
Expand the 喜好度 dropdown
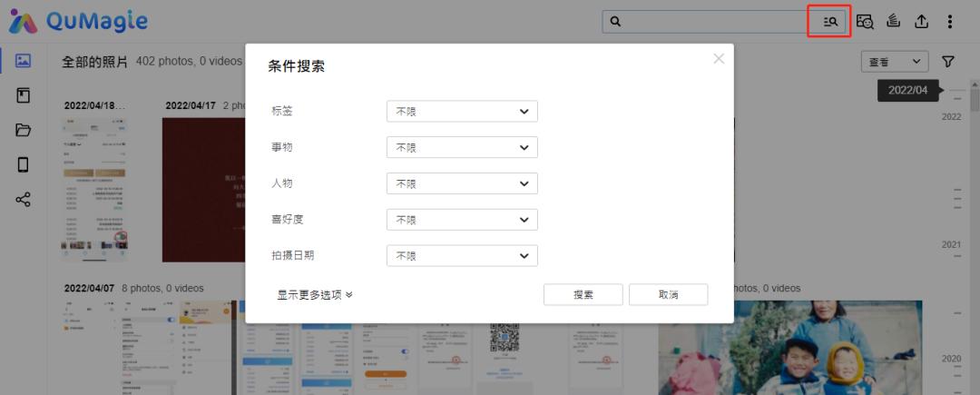(x=462, y=220)
